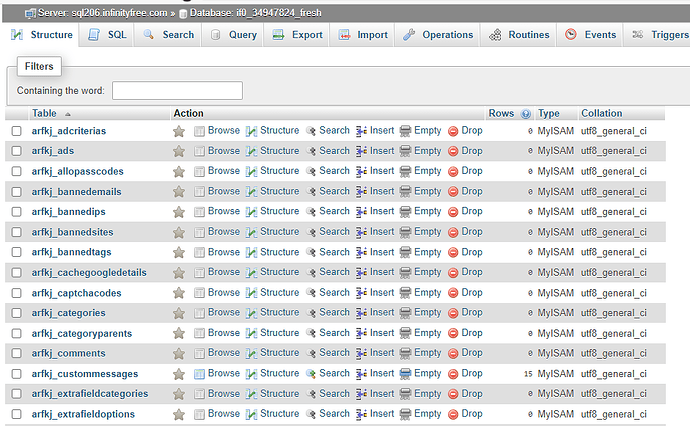
Task: Check the arfkj_adcriterias table checkbox
Action: pyautogui.click(x=16, y=131)
